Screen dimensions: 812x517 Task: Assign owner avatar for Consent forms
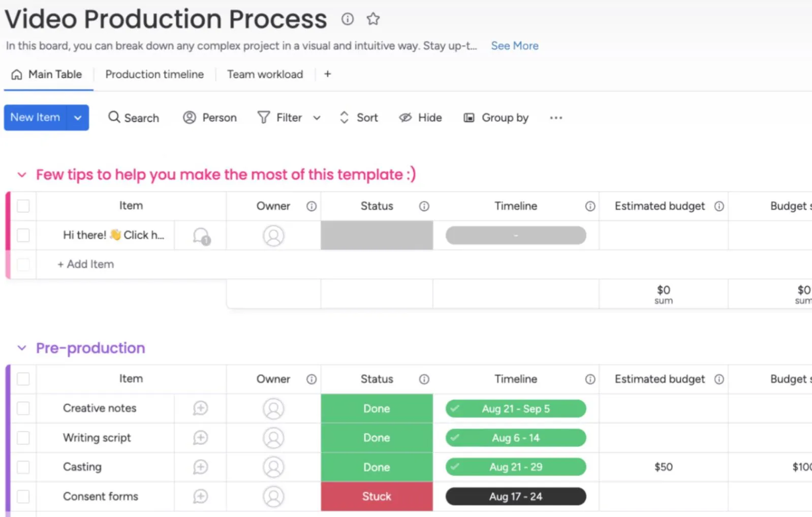(x=273, y=497)
